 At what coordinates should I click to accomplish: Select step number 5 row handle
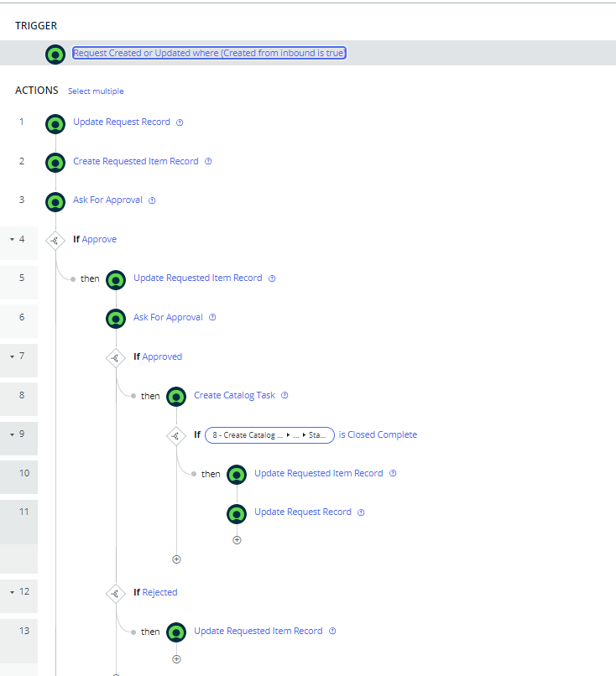pyautogui.click(x=19, y=283)
